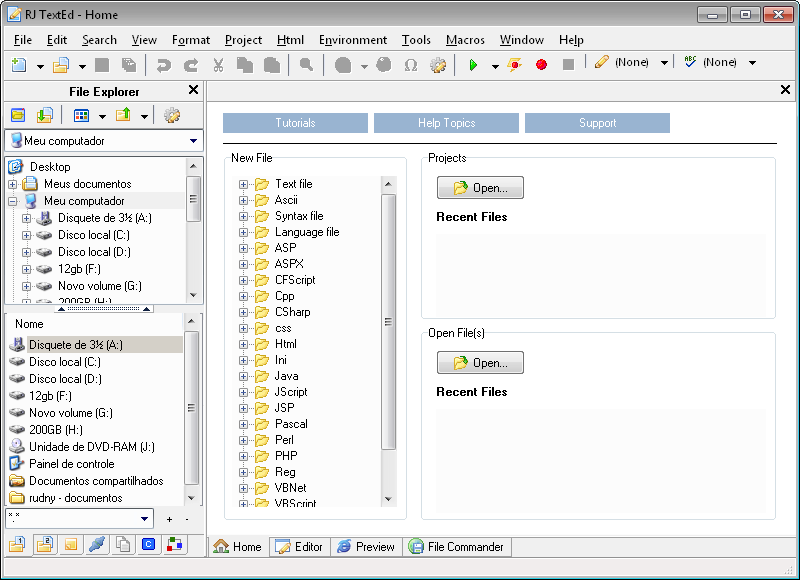Screen dimensions: 800x580
Task: Click the Cut scissors icon
Action: (x=218, y=65)
